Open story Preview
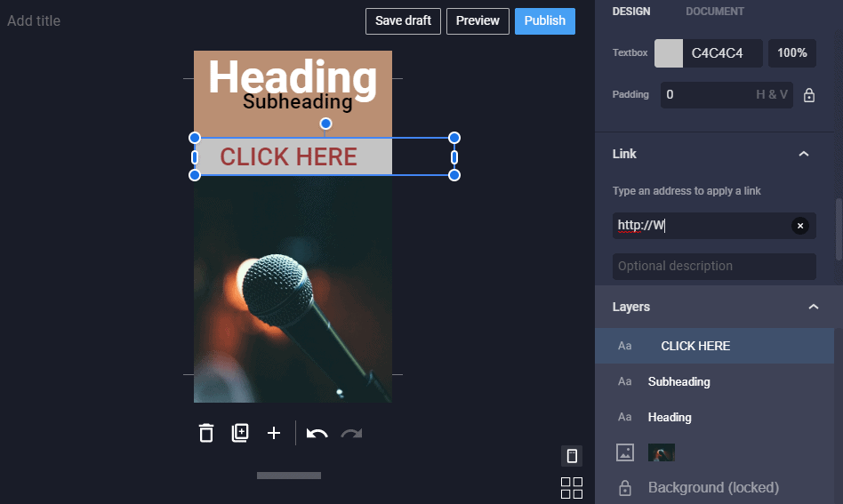Viewport: 843px width, 504px height. 478,21
